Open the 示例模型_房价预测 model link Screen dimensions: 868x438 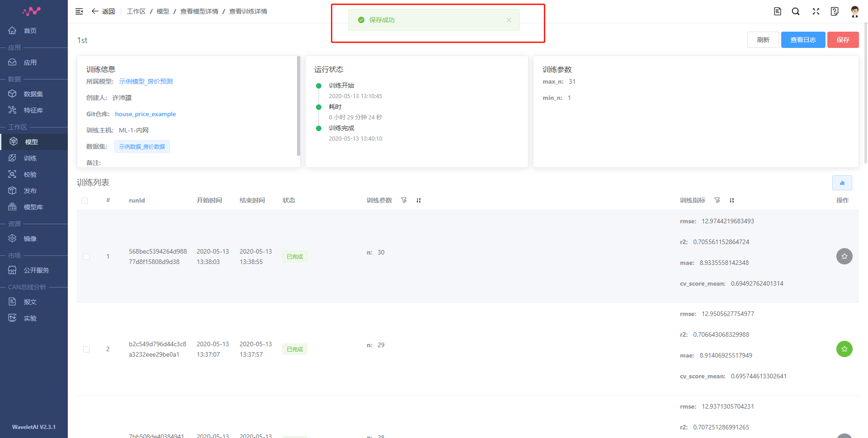click(146, 81)
